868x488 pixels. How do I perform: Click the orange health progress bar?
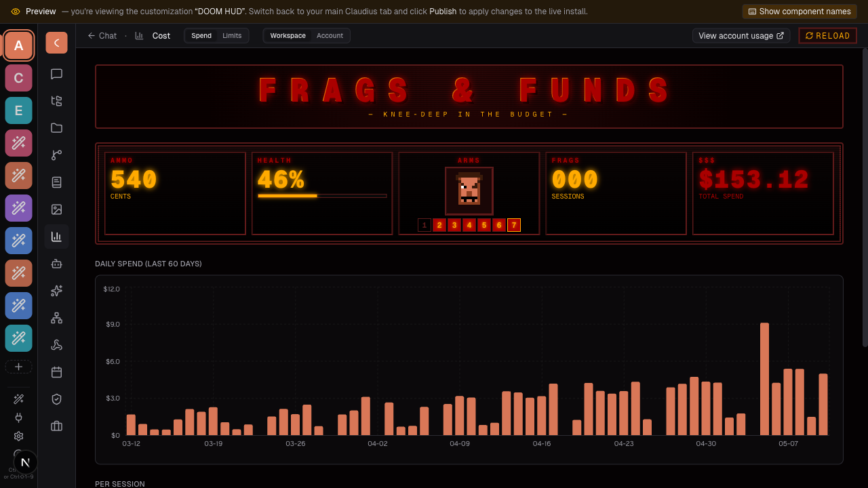coord(322,196)
